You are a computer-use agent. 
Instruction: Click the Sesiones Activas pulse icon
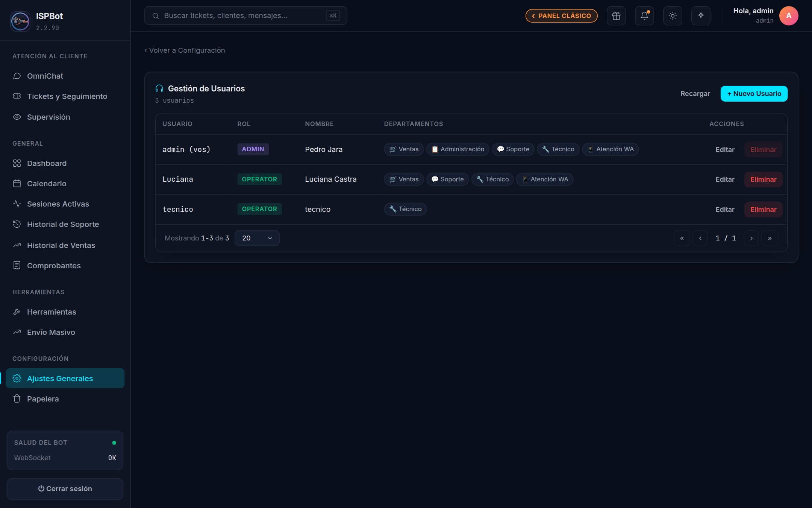point(17,204)
